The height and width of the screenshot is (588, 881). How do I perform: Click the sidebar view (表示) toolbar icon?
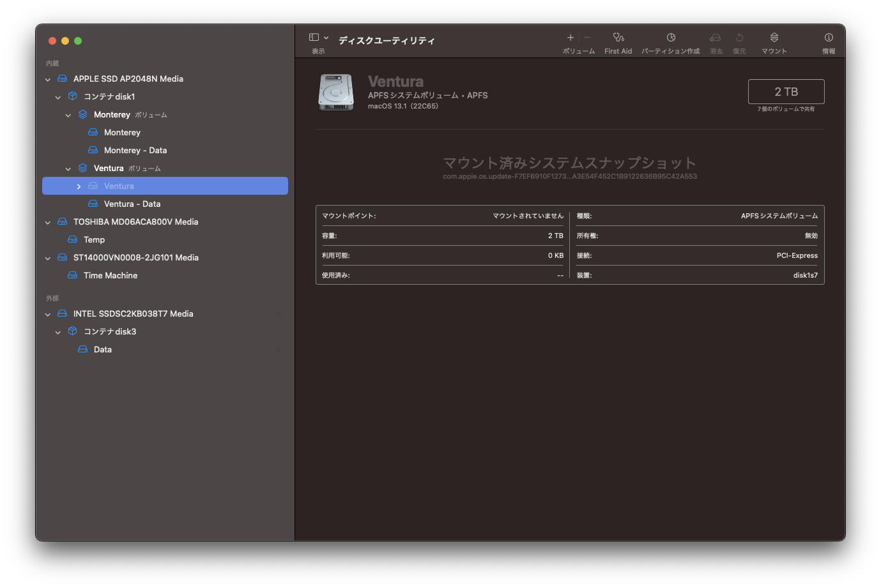(314, 38)
